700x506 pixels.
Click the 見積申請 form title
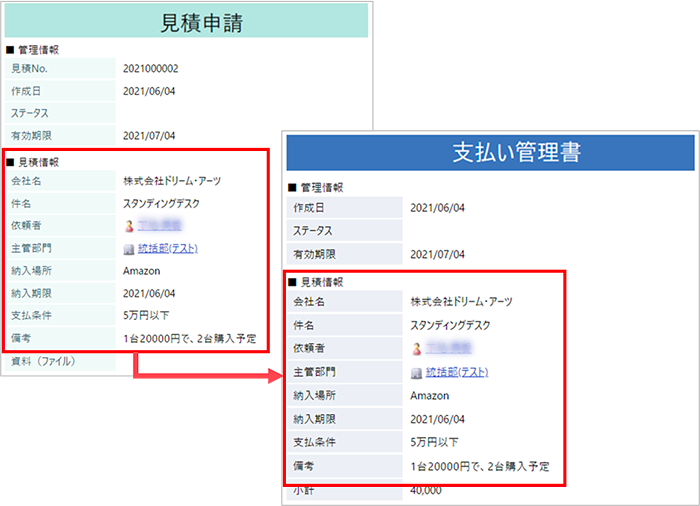click(x=201, y=23)
